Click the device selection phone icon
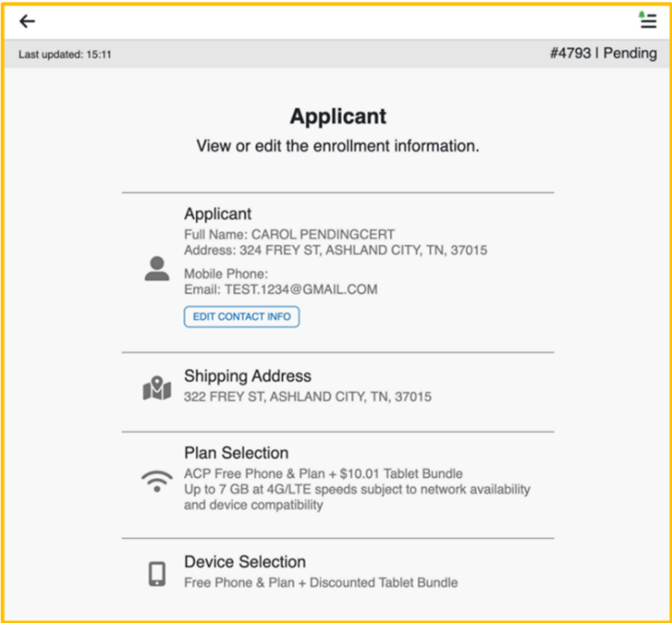The width and height of the screenshot is (672, 623). click(157, 573)
